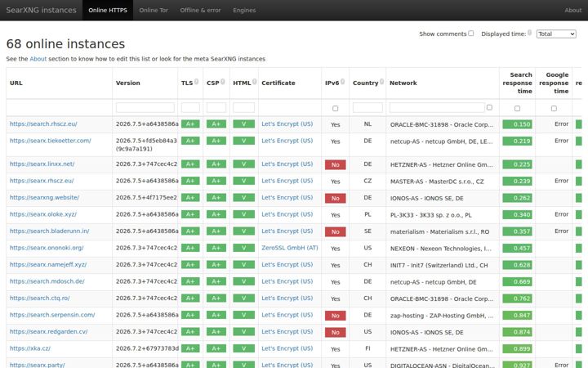Open the Offline & error tab
The image size is (588, 368).
[200, 10]
